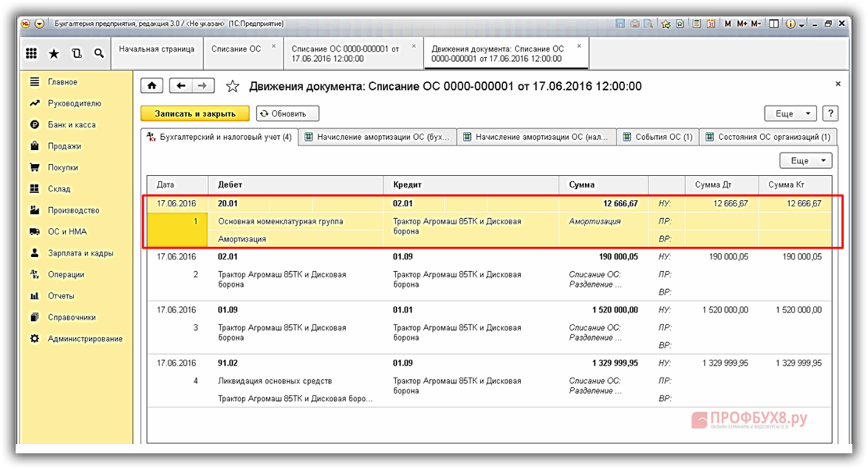Open the info icon dropdown arrow

tap(801, 24)
